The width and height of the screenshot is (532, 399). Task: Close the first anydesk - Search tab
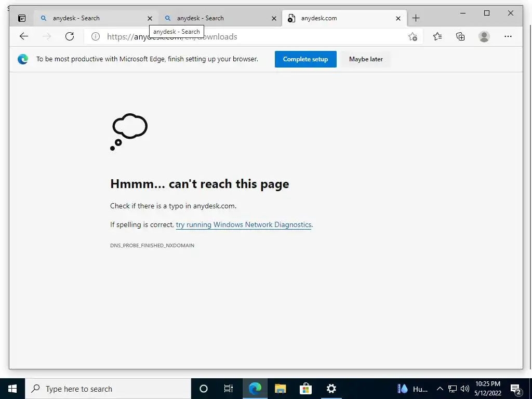(x=150, y=18)
